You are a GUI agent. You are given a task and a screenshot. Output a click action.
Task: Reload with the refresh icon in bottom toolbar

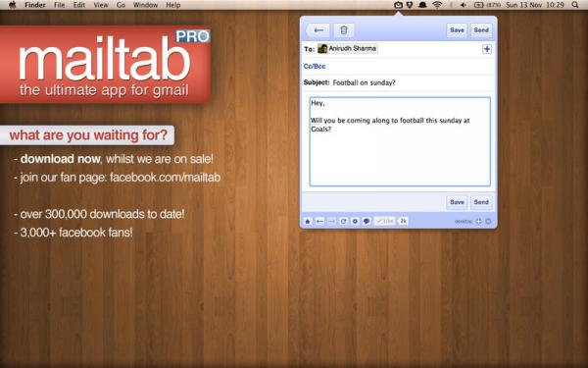[x=343, y=221]
